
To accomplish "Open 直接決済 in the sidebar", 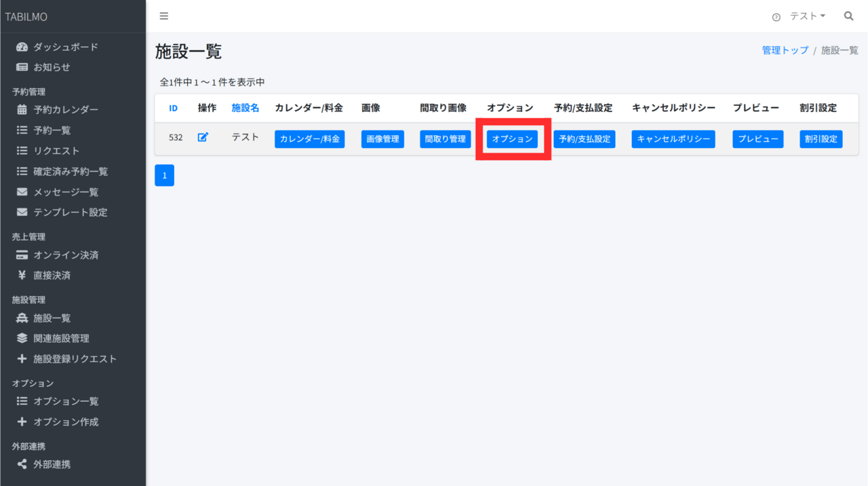I will (52, 276).
